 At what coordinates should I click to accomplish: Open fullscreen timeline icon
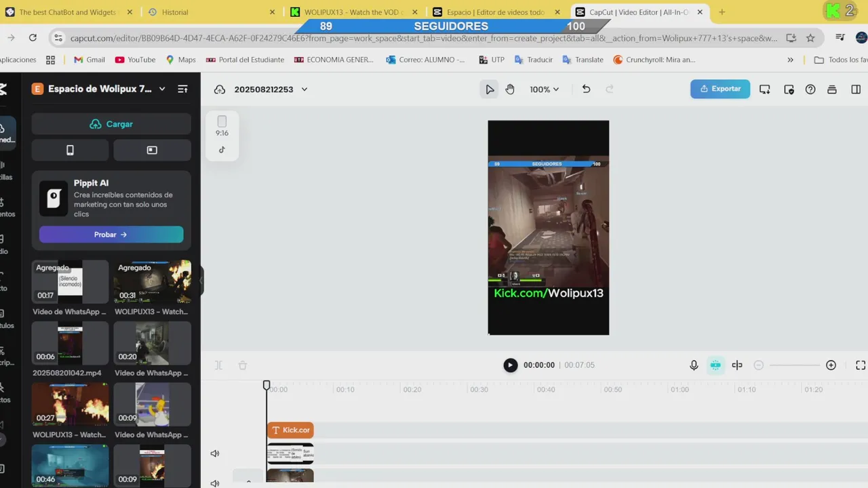pyautogui.click(x=860, y=365)
